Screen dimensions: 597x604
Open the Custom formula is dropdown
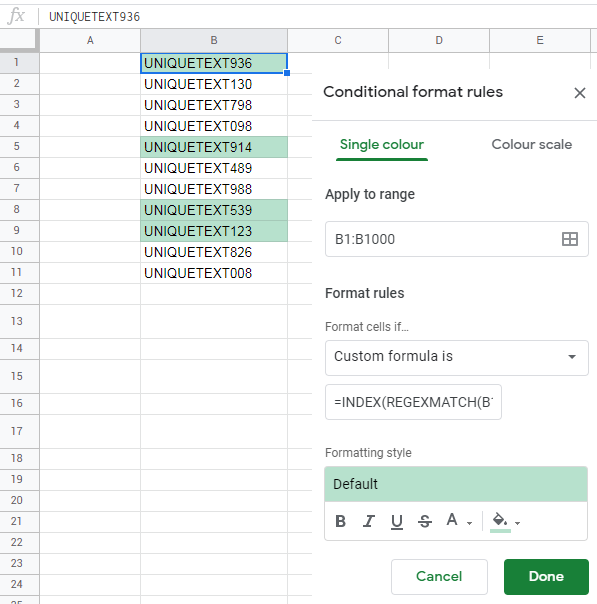pyautogui.click(x=457, y=358)
